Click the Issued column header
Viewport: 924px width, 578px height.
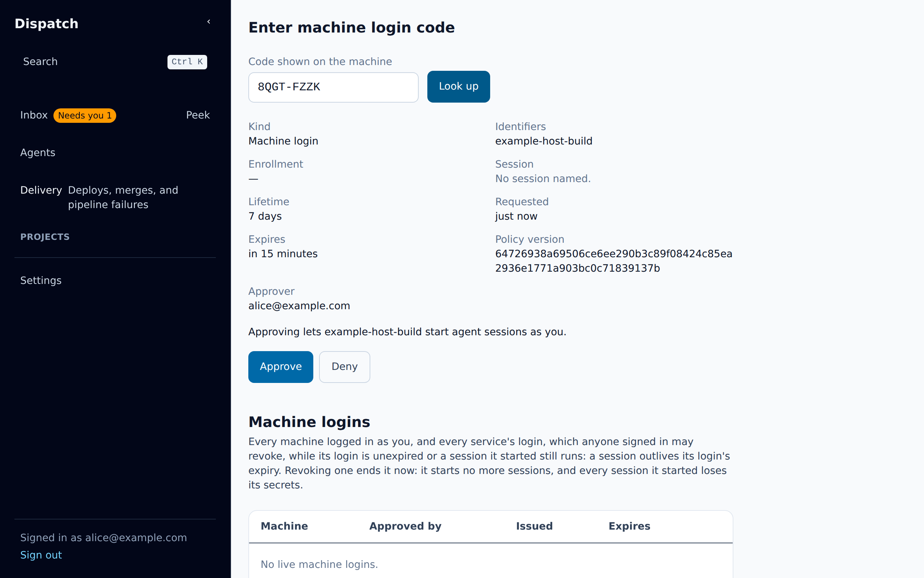[x=534, y=526]
